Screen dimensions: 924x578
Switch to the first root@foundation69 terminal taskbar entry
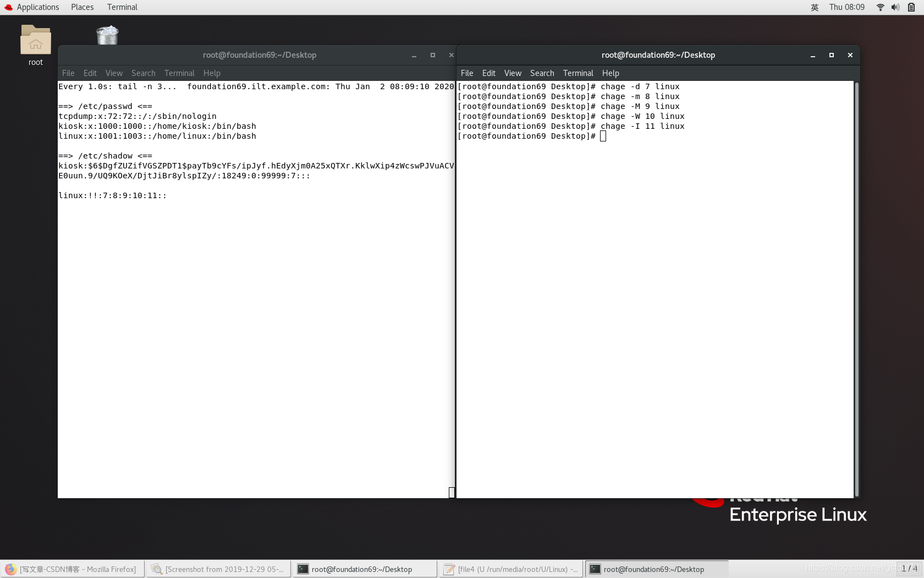tap(365, 569)
